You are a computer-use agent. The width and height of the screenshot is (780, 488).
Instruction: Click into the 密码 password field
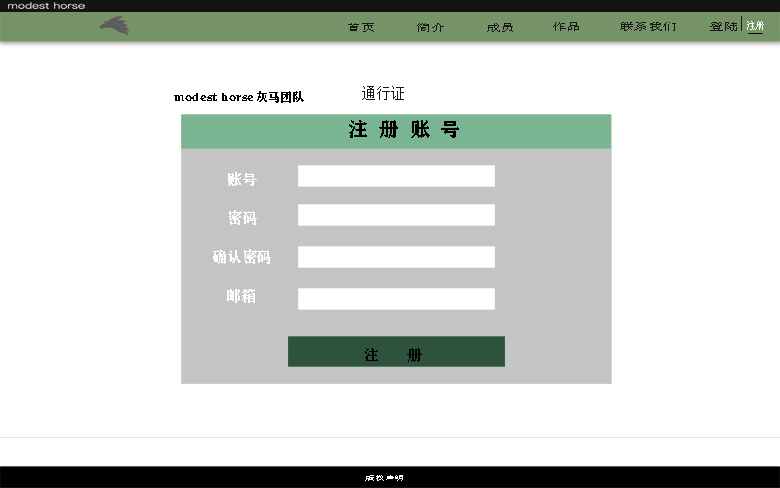click(396, 215)
